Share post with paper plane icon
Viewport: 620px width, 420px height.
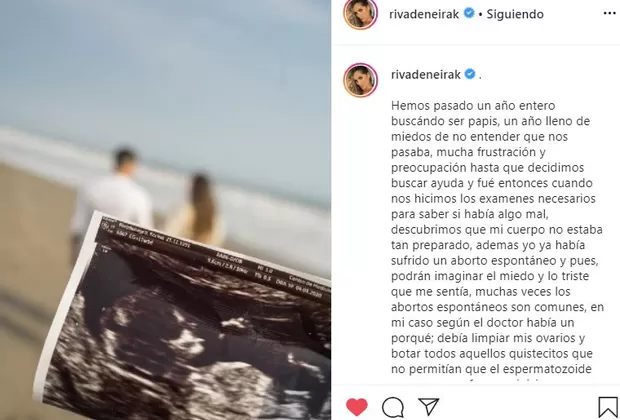coord(429,407)
